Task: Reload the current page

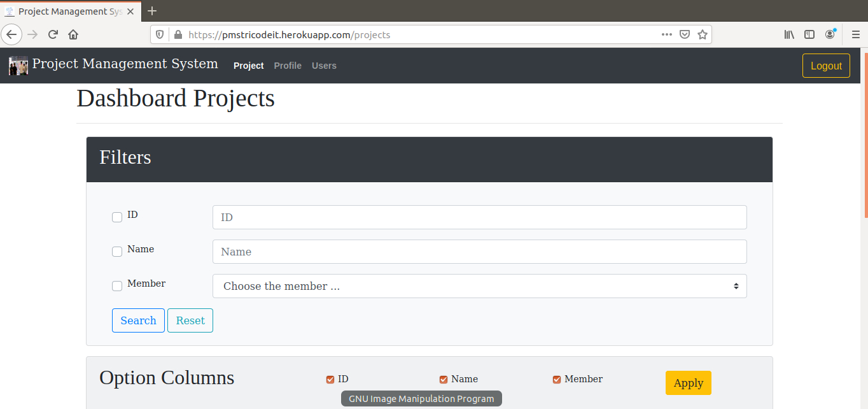Action: coord(53,34)
